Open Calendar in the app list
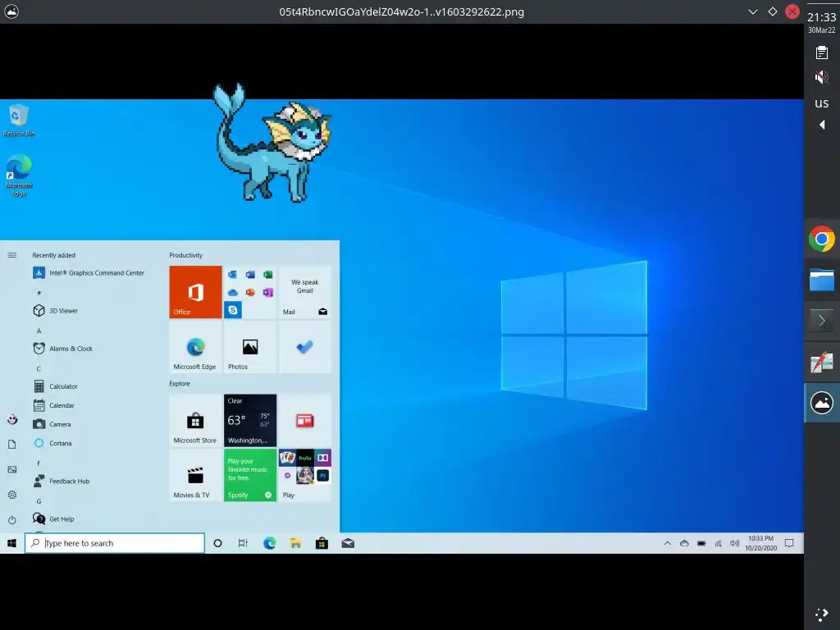This screenshot has width=840, height=630. coord(53,405)
